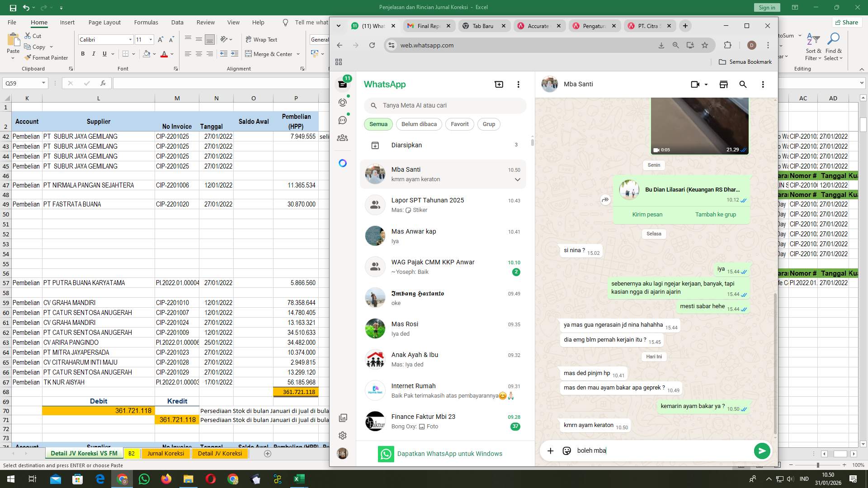The height and width of the screenshot is (488, 868).
Task: Open WhatsApp Status updates in sidebar
Action: 342,103
